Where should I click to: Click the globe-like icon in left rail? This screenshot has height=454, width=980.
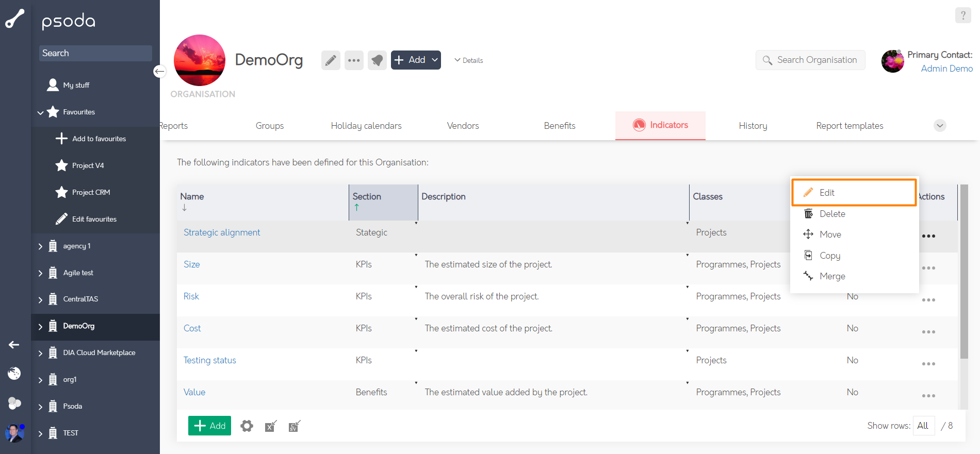point(14,374)
